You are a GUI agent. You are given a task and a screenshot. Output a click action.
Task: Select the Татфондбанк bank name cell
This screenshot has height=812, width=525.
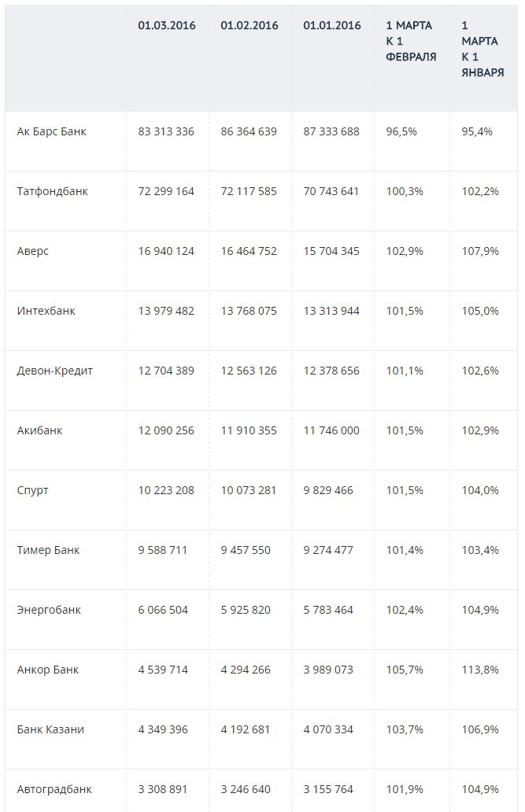53,191
